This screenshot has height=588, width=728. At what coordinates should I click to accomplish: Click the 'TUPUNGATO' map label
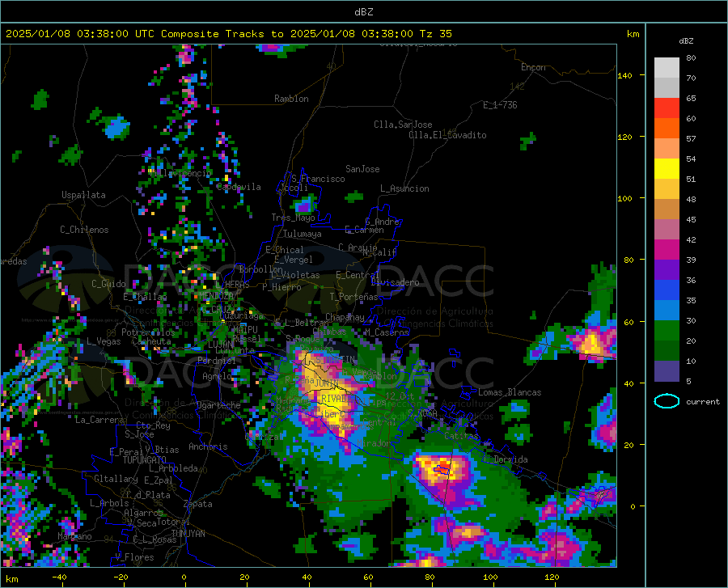click(x=145, y=460)
